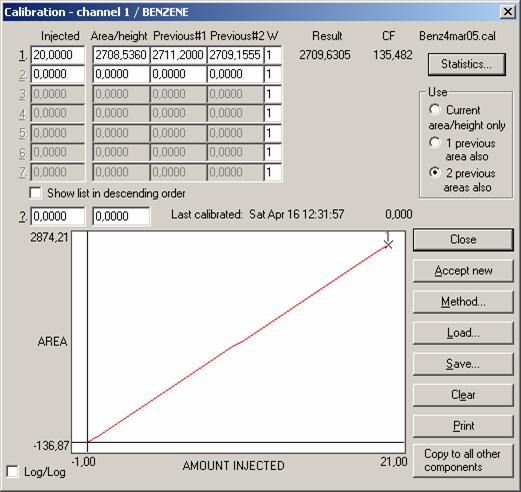
Task: Click level 1 Area/height field 2708,5360
Action: click(121, 55)
